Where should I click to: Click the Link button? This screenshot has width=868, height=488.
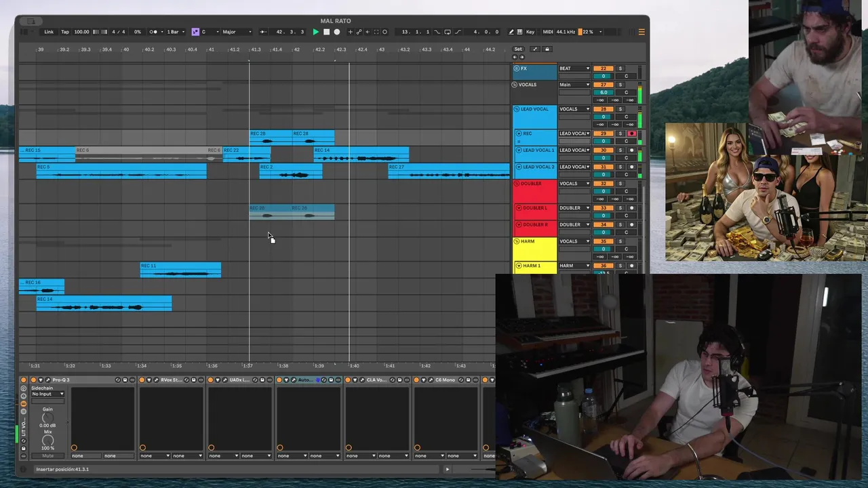(x=49, y=32)
